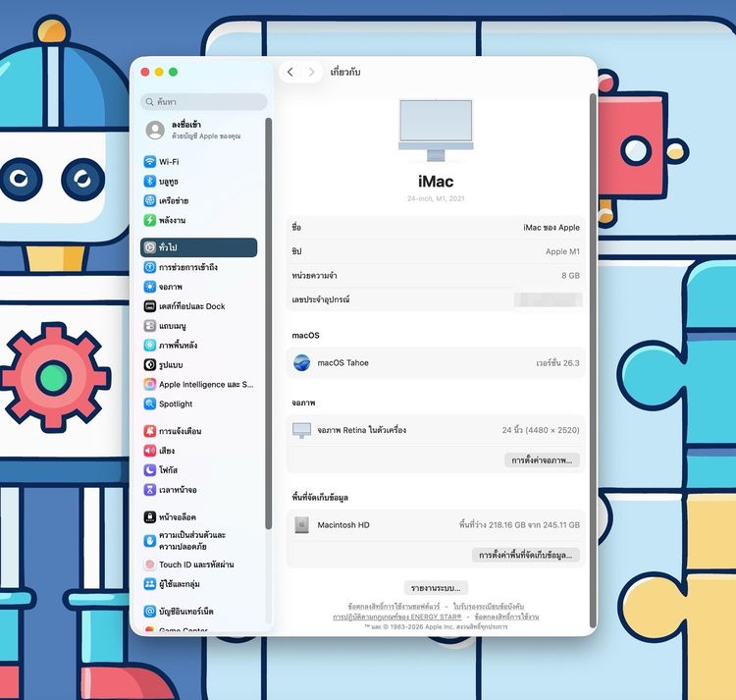Open the Network (เครือข่าย) globe icon

150,200
